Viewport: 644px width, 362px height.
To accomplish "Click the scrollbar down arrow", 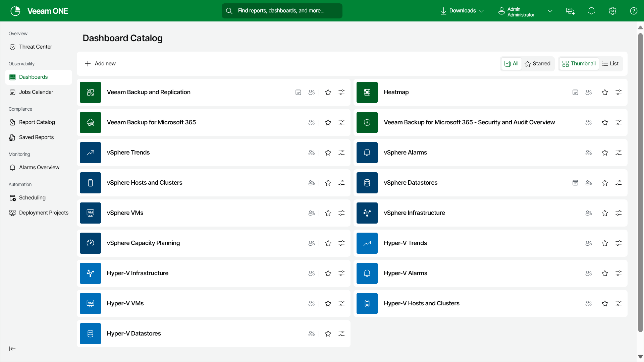I will click(640, 357).
